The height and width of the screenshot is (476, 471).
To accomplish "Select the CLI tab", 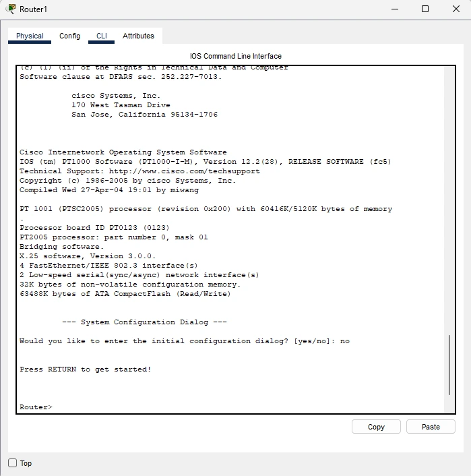I will point(101,36).
